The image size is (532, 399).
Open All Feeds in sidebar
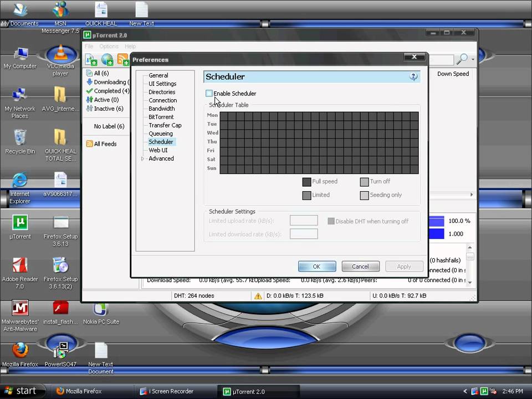[101, 144]
